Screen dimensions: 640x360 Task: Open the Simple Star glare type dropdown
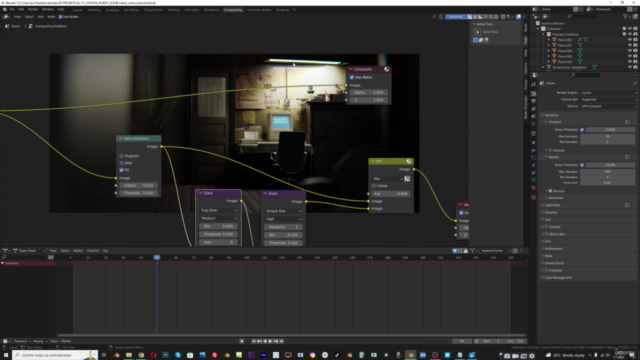tap(283, 211)
